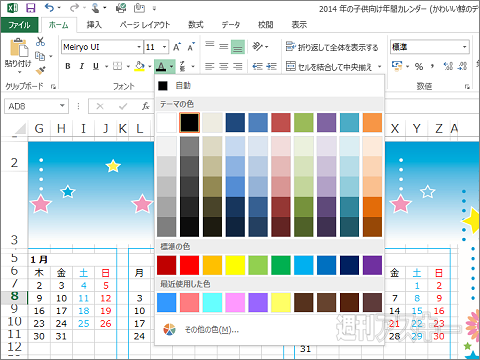This screenshot has width=480, height=360.
Task: Open the Font Color dropdown arrow
Action: (171, 67)
